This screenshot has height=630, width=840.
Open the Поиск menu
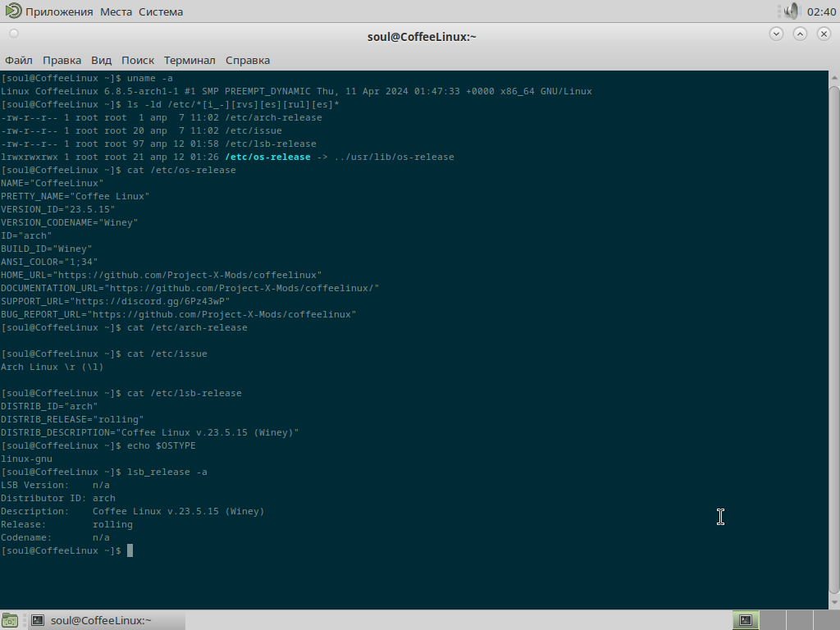[138, 60]
